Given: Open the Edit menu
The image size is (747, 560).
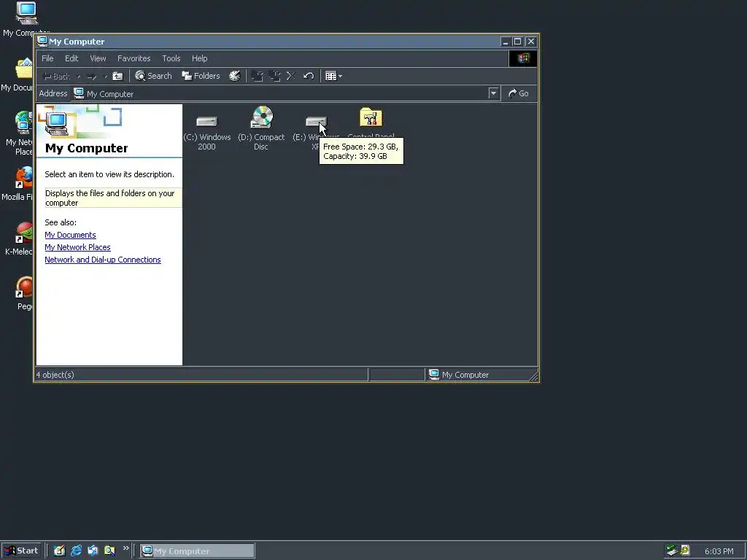Looking at the screenshot, I should coord(71,58).
